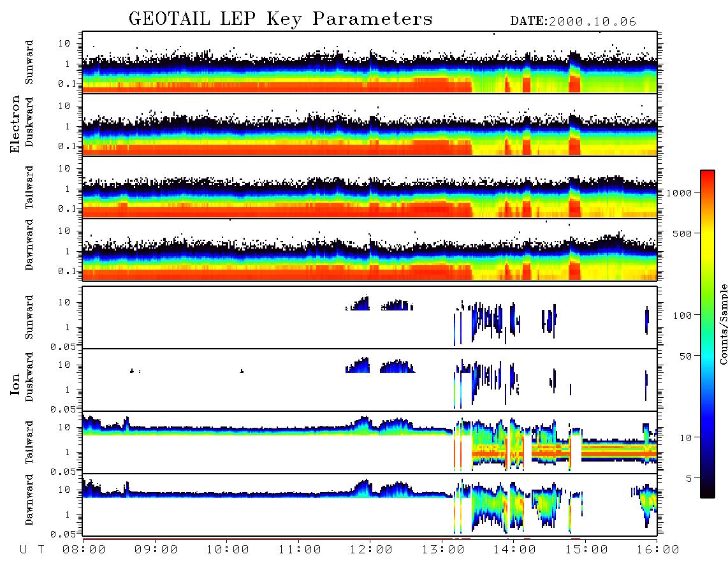The height and width of the screenshot is (561, 728).
Task: Click the Ion Tailward spectrogram panel
Action: (370, 442)
